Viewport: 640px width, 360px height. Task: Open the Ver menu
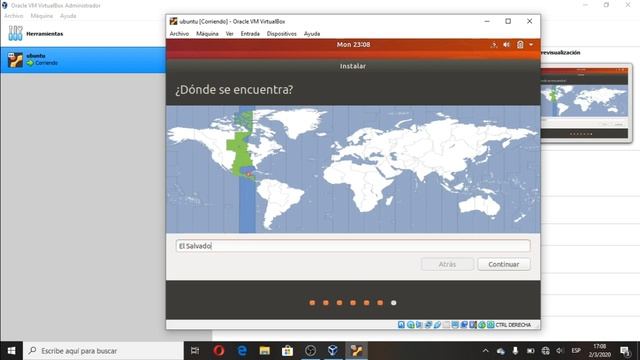click(x=229, y=33)
